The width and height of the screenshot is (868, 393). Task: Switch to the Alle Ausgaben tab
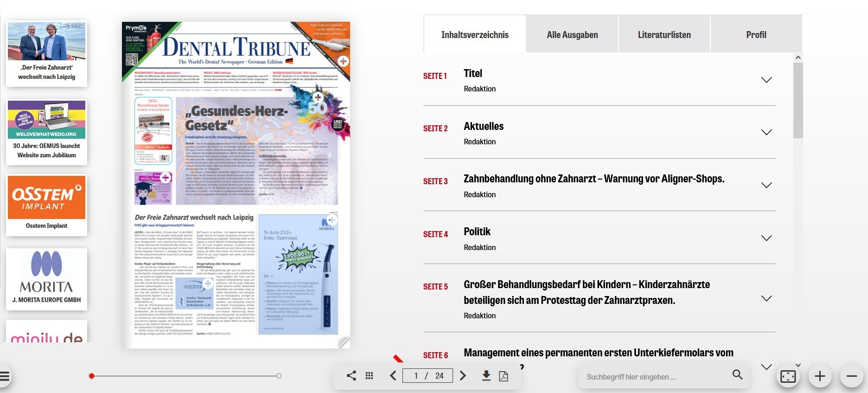tap(572, 34)
